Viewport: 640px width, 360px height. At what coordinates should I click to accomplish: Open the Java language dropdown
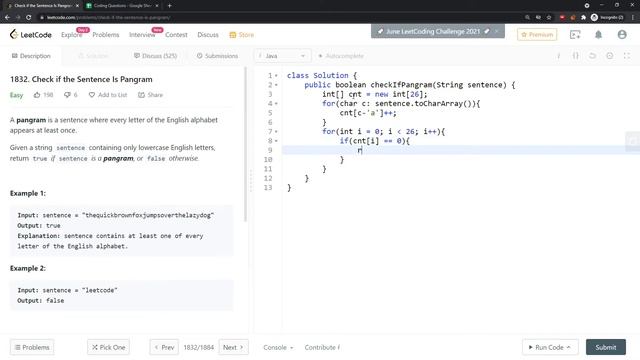point(282,56)
